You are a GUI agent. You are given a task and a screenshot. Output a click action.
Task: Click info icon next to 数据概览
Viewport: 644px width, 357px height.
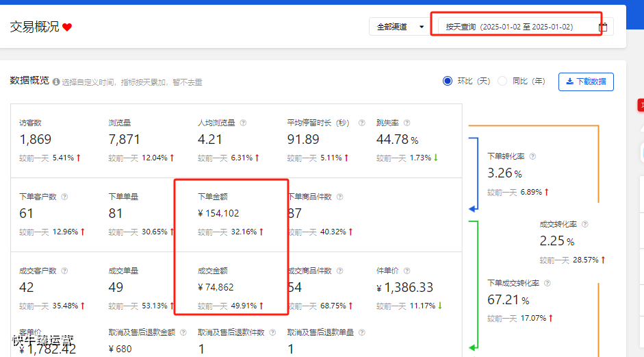click(x=56, y=82)
